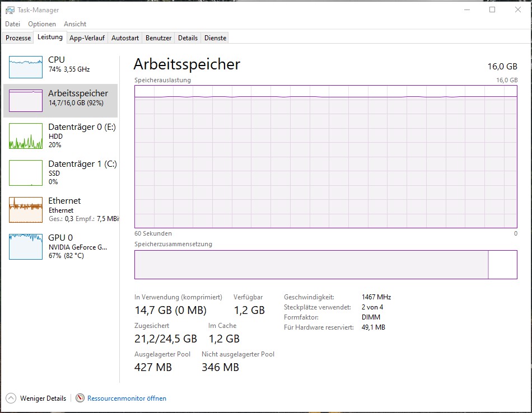Click the Ressourcenmonitor icon
Image resolution: width=532 pixels, height=413 pixels.
tap(84, 398)
